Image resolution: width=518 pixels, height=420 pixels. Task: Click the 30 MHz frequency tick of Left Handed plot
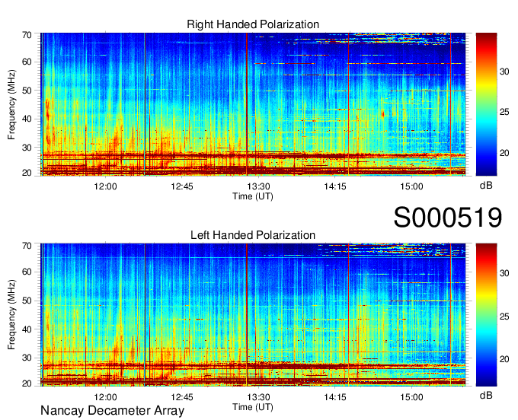pyautogui.click(x=27, y=358)
